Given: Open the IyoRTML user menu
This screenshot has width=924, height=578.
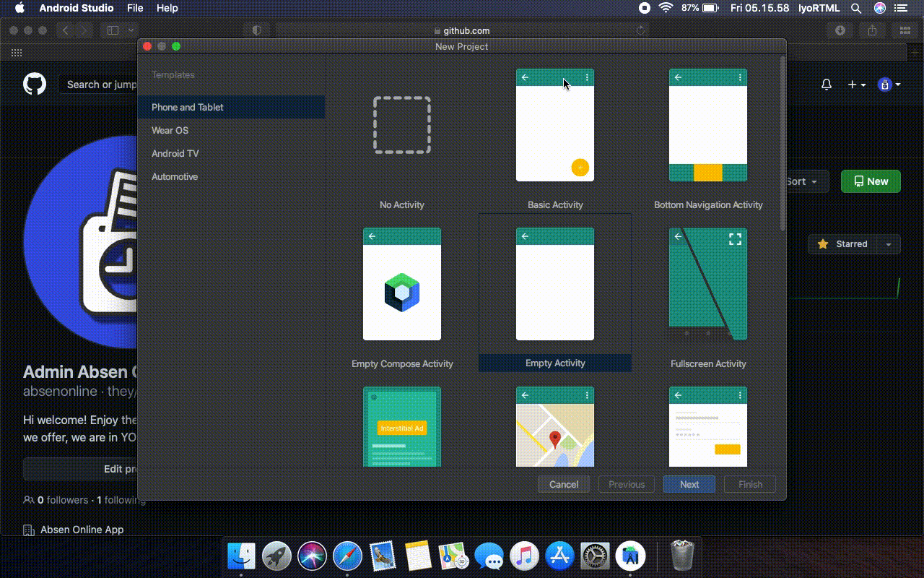Looking at the screenshot, I should [819, 8].
